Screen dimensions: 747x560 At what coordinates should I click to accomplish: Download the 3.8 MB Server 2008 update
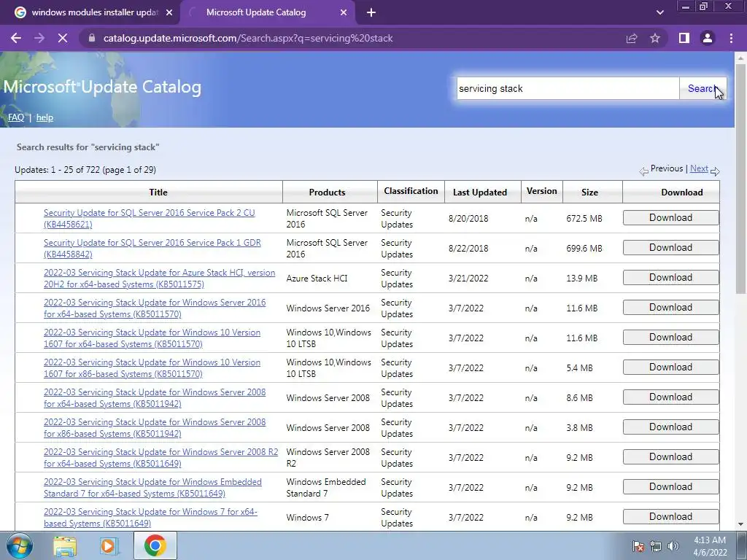671,427
